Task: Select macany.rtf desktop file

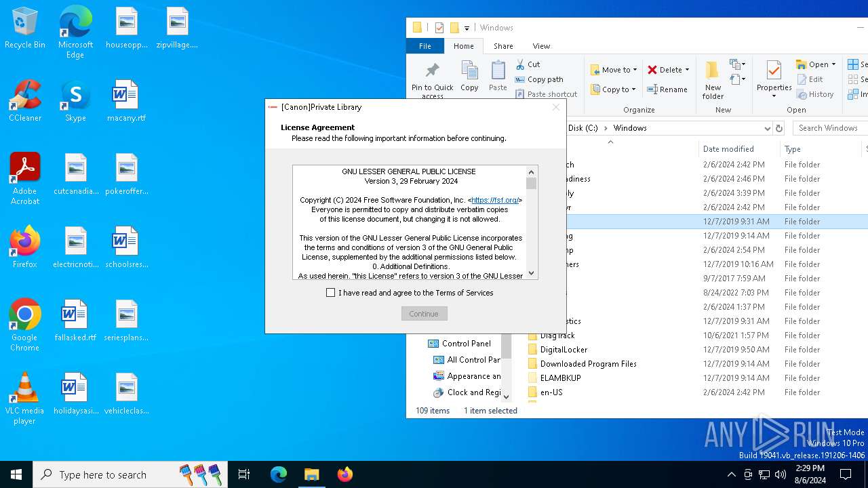Action: 126,101
